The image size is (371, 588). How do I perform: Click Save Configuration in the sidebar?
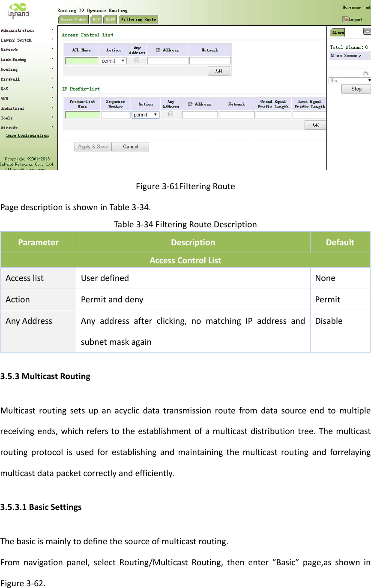[27, 135]
